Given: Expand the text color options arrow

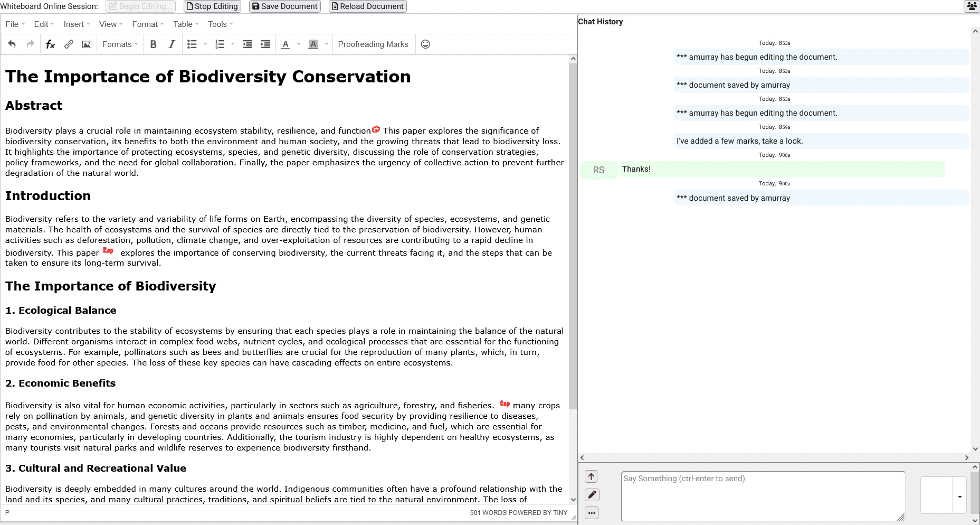Looking at the screenshot, I should (x=299, y=44).
